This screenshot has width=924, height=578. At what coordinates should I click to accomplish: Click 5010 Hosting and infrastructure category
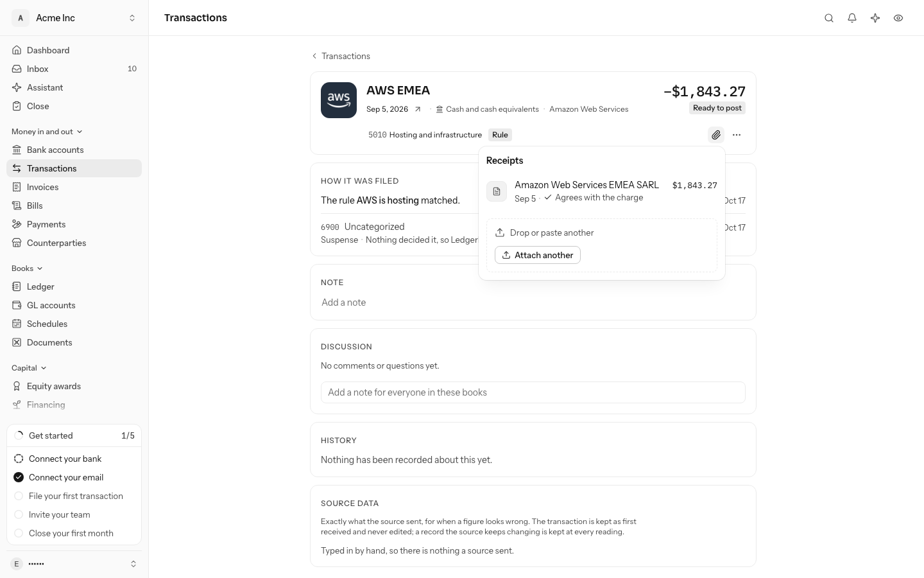coord(425,135)
